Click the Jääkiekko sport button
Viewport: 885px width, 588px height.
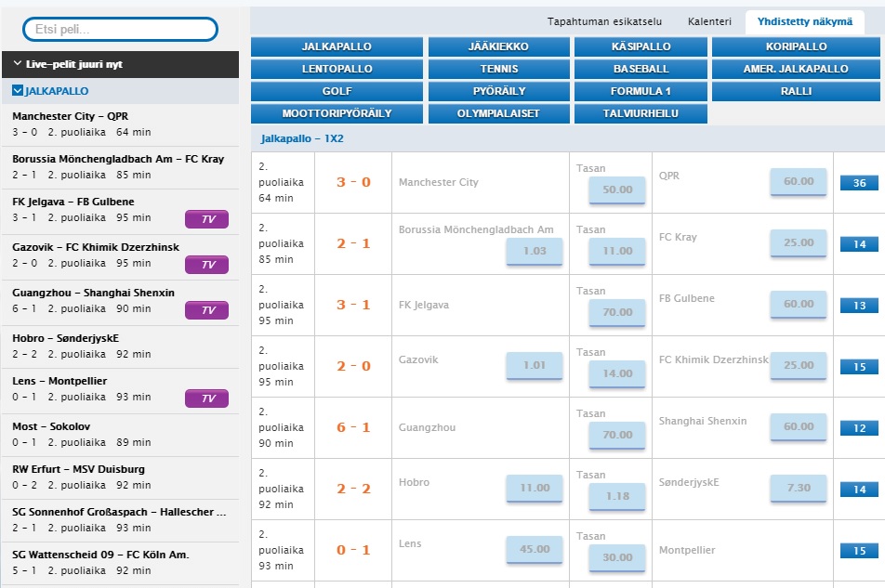click(x=499, y=46)
